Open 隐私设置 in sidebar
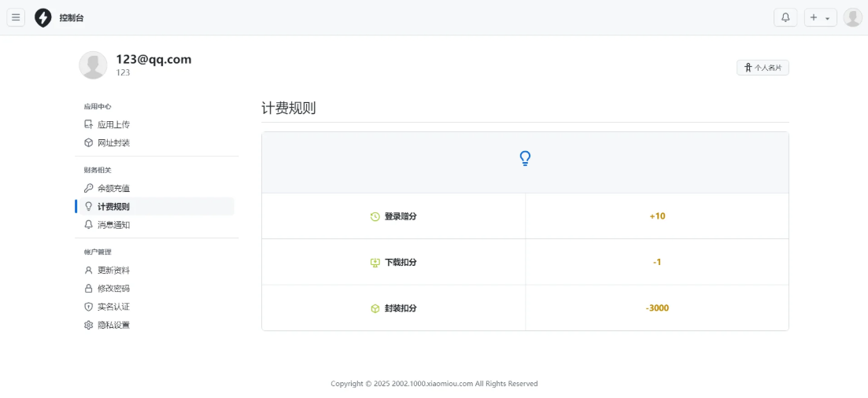The width and height of the screenshot is (868, 398). (113, 325)
